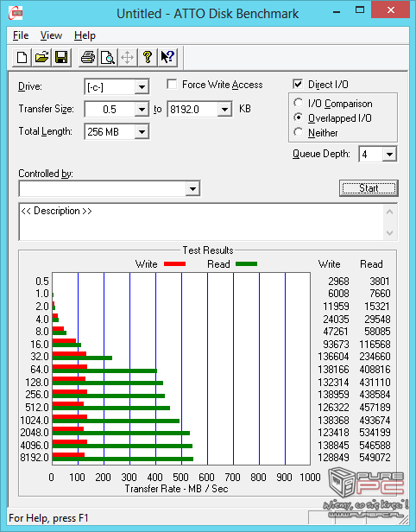The height and width of the screenshot is (532, 416).
Task: Click the yellow question mark About icon
Action: pyautogui.click(x=148, y=57)
